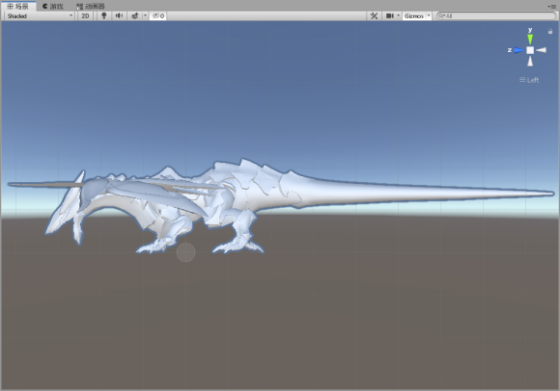
Task: Toggle the Gizmos button
Action: (x=414, y=16)
